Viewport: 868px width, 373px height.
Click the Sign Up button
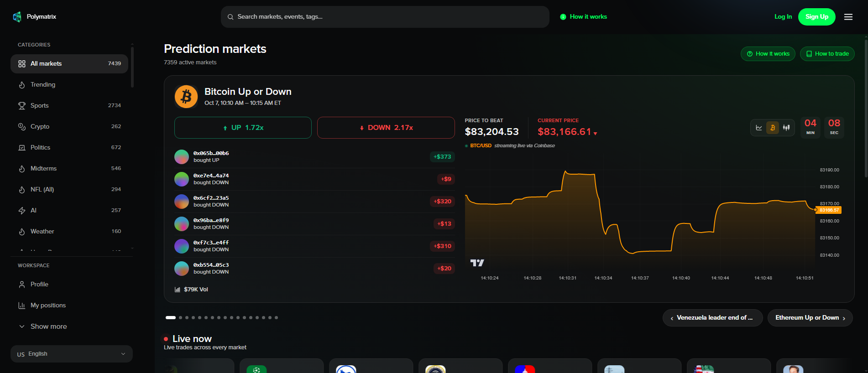[816, 17]
